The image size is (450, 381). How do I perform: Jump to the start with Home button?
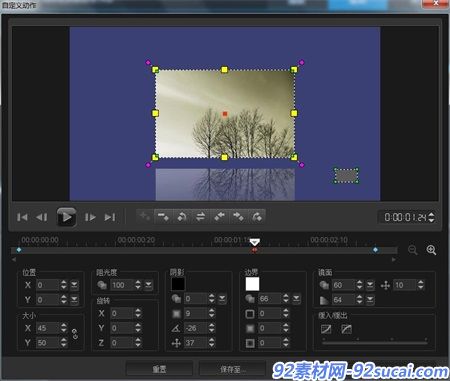click(22, 217)
